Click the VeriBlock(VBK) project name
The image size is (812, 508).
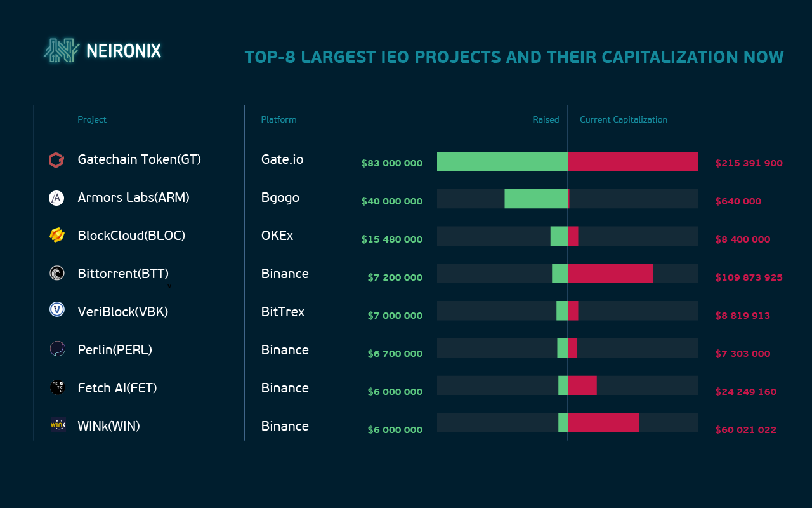[123, 312]
